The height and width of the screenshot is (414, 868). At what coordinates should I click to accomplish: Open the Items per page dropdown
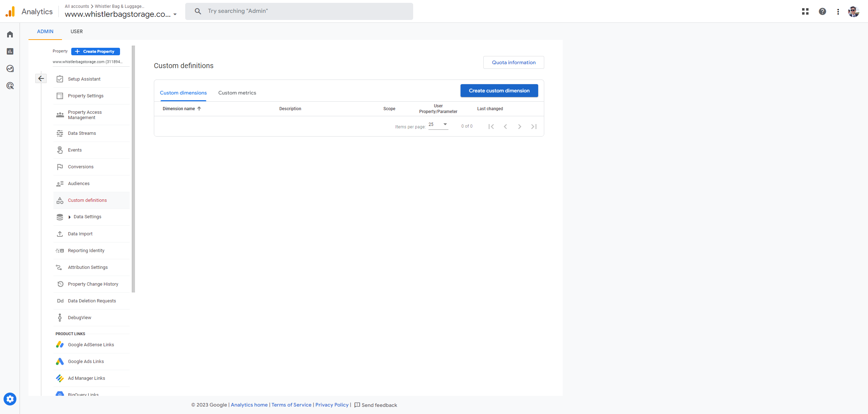[438, 125]
